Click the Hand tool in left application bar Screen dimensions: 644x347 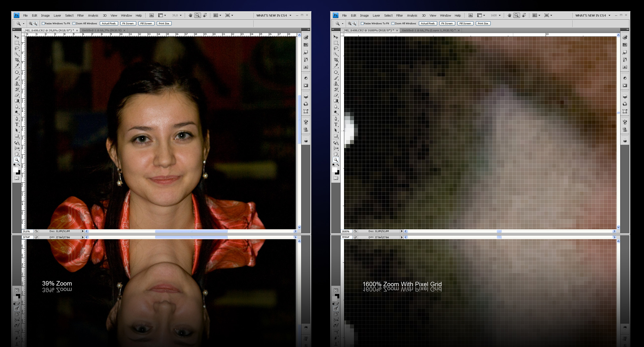[x=190, y=15]
